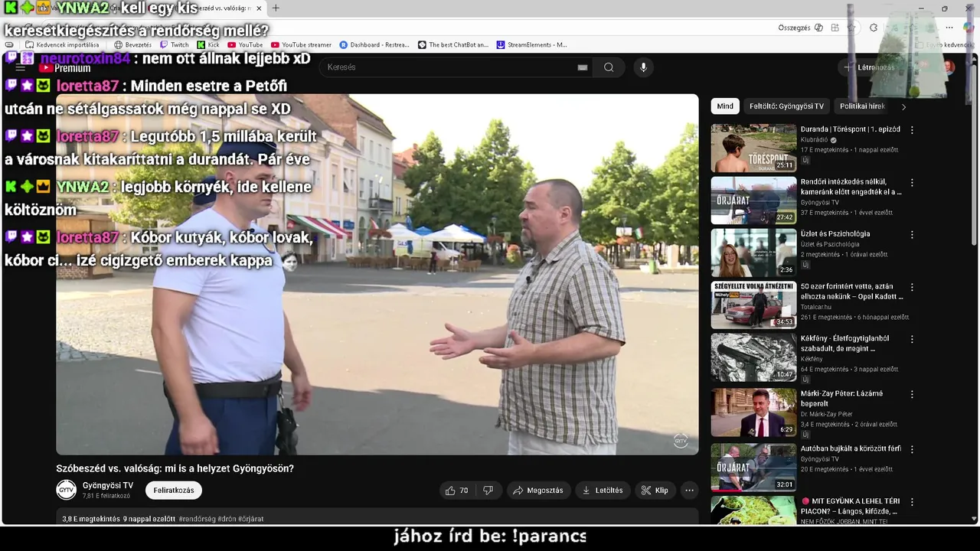
Task: Open the Autóban bujkált körözött férfi thumbnail
Action: pyautogui.click(x=753, y=468)
